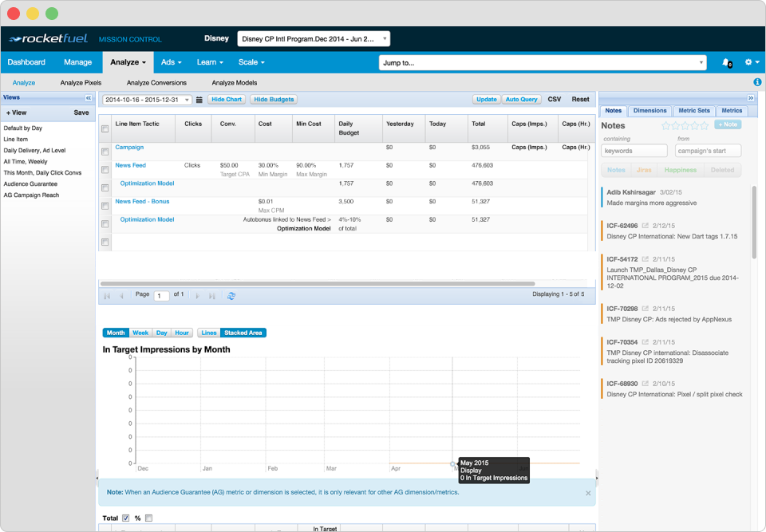This screenshot has height=532, width=766.
Task: Open the Analyze menu dropdown
Action: (x=128, y=62)
